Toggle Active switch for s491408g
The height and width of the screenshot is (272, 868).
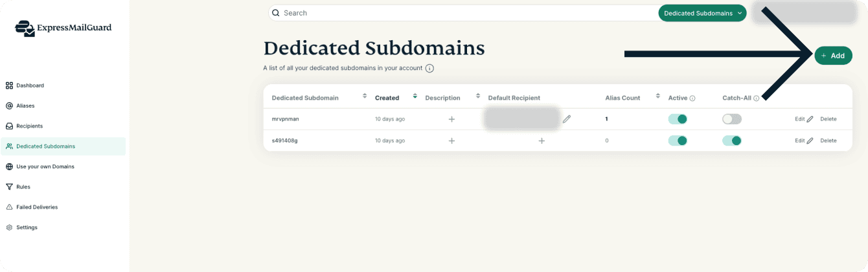pyautogui.click(x=678, y=141)
